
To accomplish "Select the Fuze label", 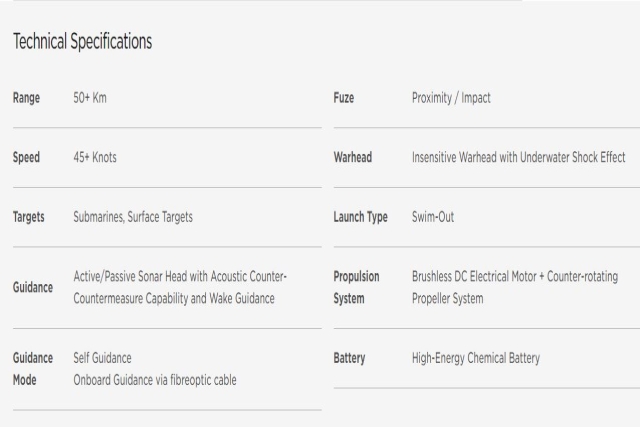I will pyautogui.click(x=344, y=98).
